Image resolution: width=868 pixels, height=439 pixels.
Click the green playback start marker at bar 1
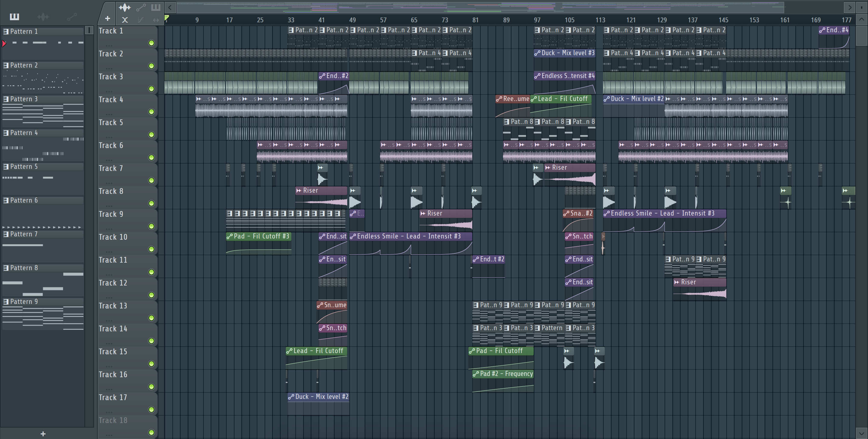click(x=166, y=18)
